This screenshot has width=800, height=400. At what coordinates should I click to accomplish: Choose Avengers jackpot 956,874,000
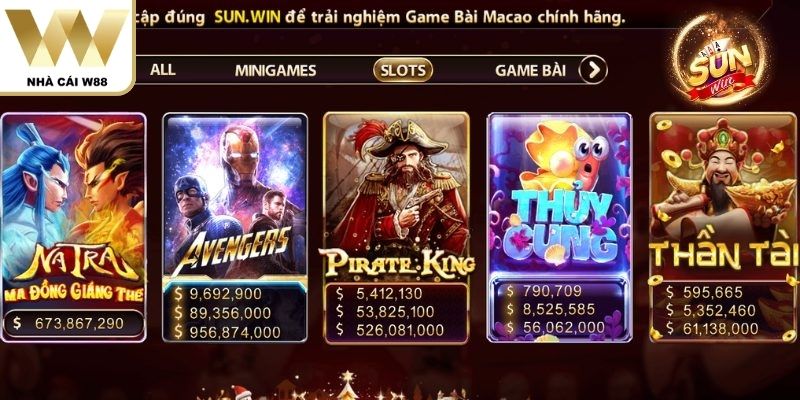228,332
